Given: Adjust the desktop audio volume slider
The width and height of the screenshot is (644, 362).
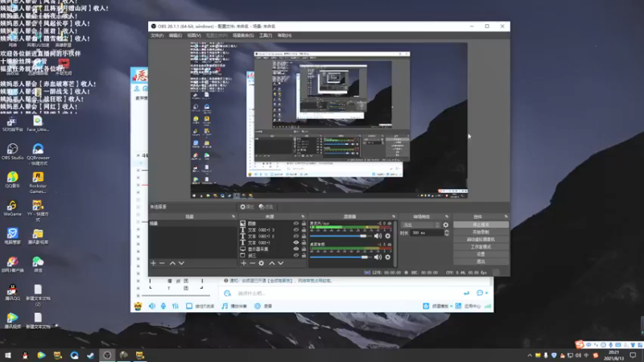Looking at the screenshot, I should point(341,257).
